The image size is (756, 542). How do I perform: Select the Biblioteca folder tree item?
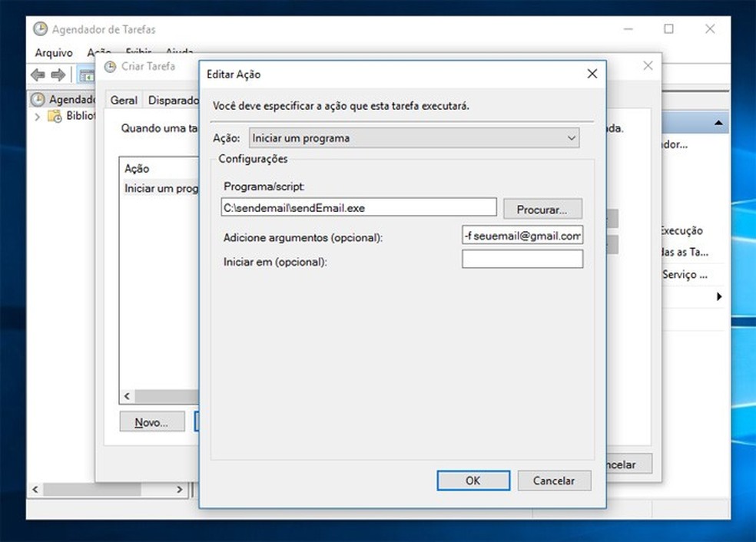71,116
